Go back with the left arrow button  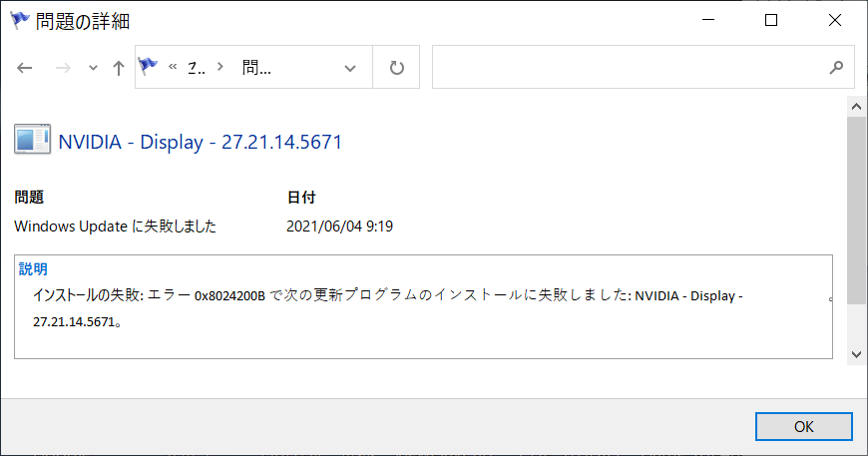pos(24,68)
